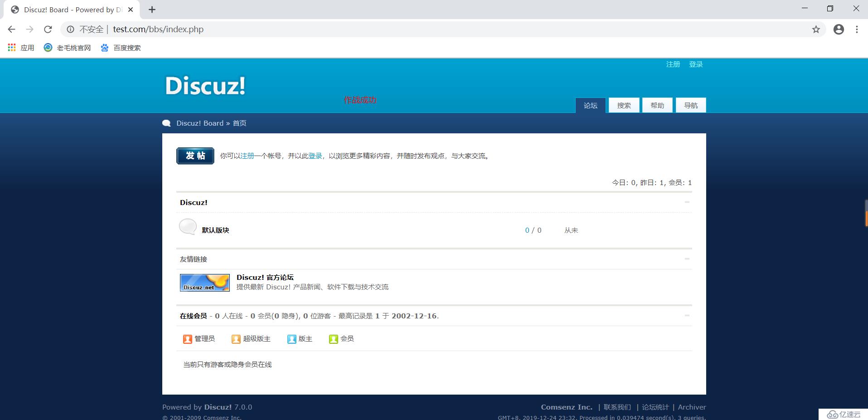
Task: Open the Chrome three-dot menu
Action: click(857, 29)
